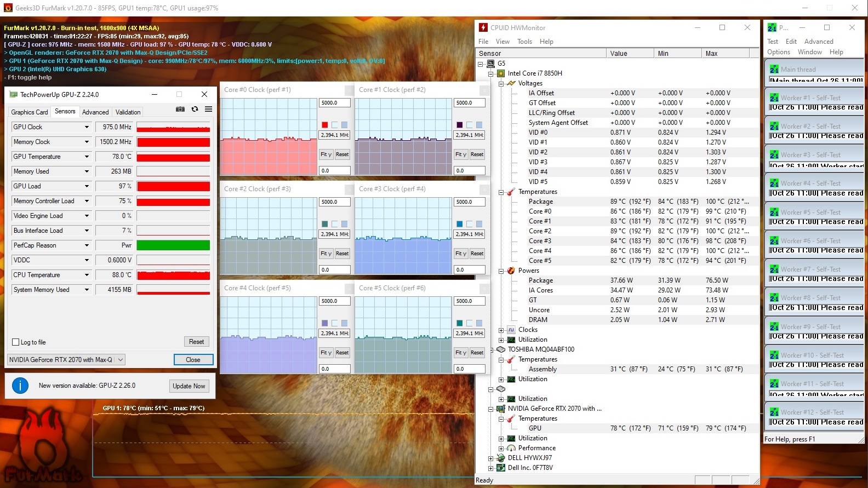This screenshot has height=488, width=868.
Task: Open the HWMonitor Tools menu
Action: (524, 42)
